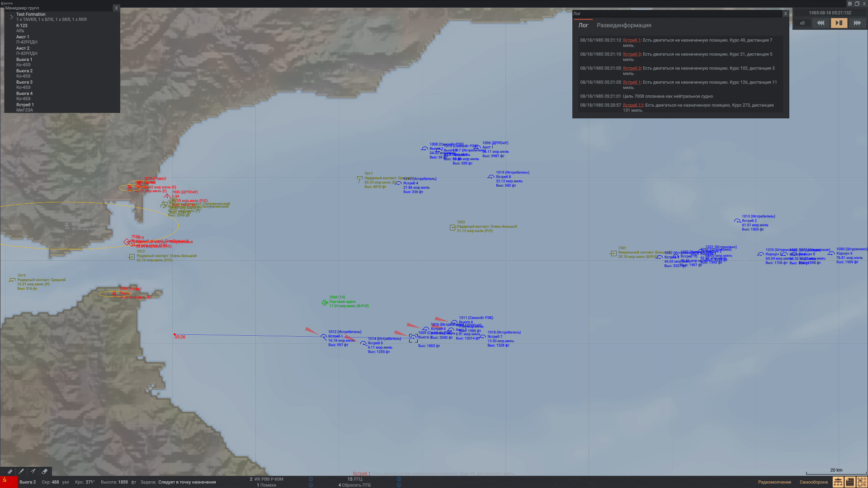Click the aircraft mission tool icon
The width and height of the screenshot is (868, 488).
(33, 471)
